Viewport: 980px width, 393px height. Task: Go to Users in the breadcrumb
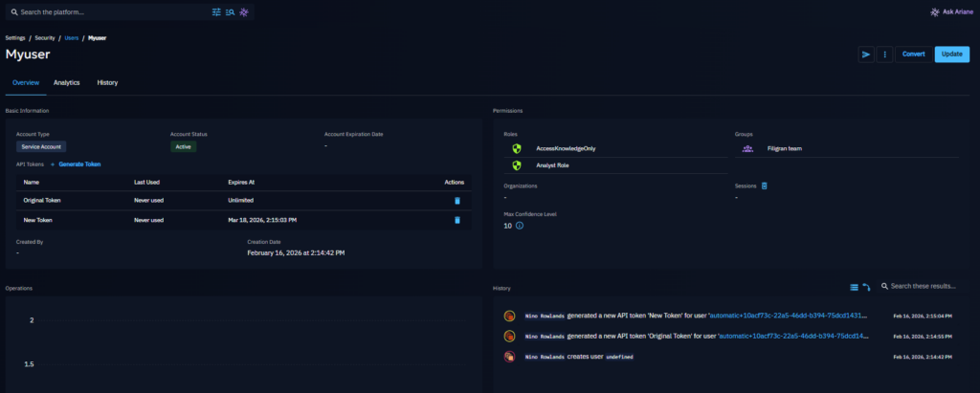71,37
